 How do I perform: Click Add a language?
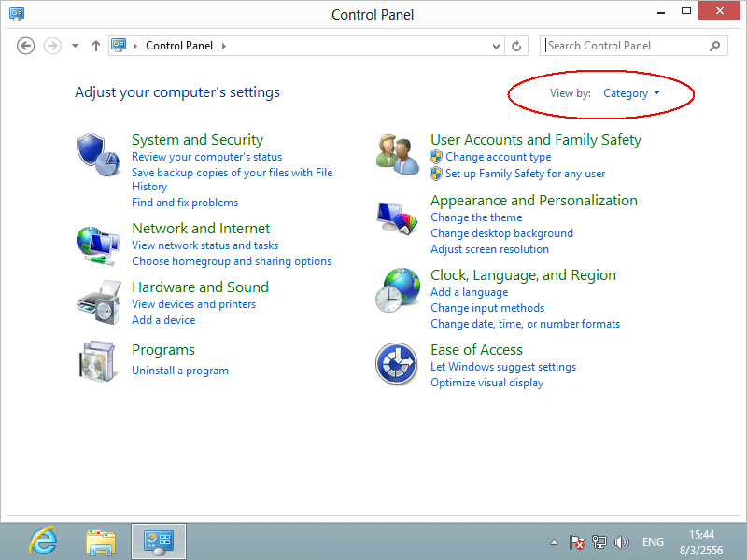click(470, 292)
